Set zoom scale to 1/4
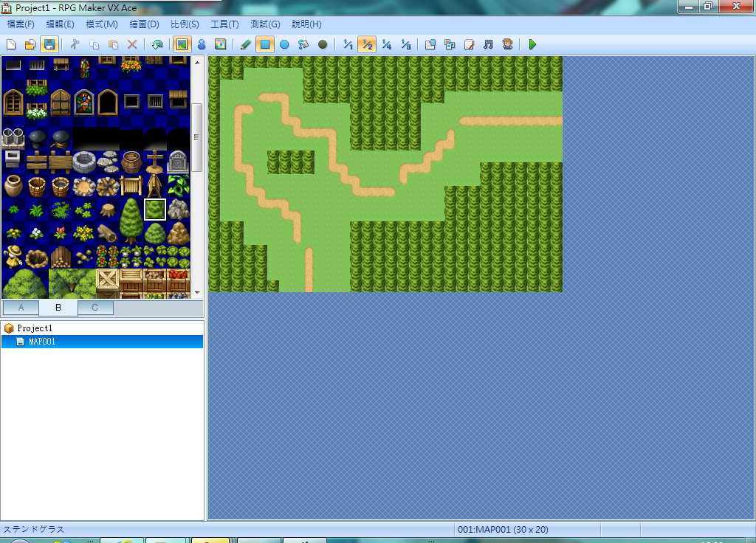 (386, 45)
